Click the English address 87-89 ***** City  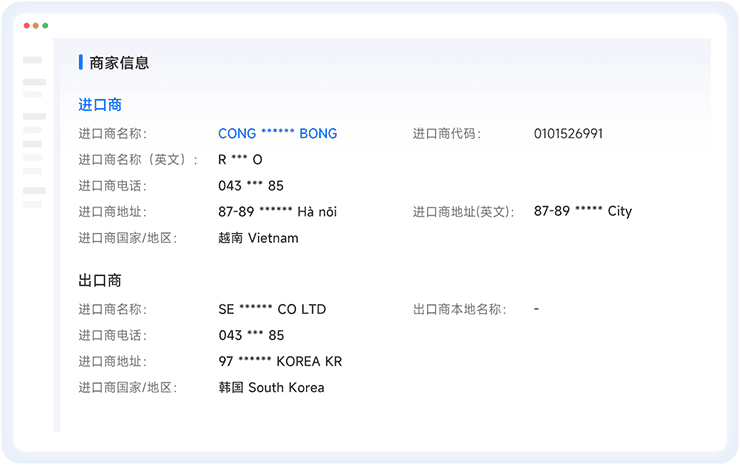tap(583, 211)
